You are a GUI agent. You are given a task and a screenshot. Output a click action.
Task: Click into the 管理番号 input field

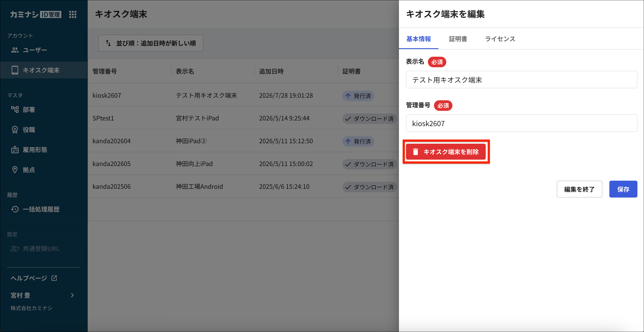521,123
